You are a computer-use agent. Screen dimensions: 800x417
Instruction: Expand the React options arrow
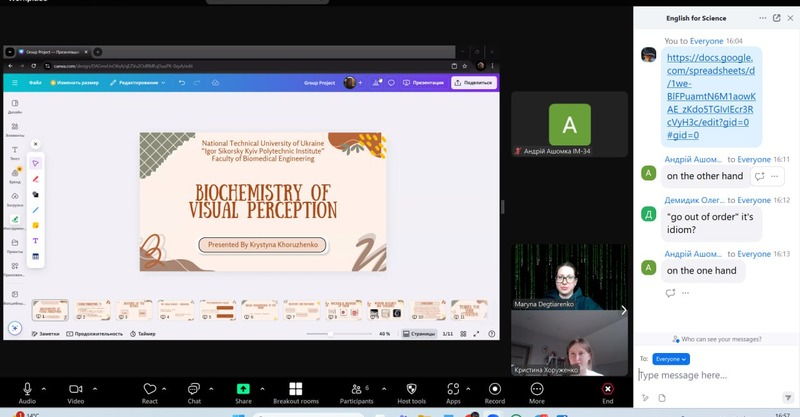click(x=164, y=389)
